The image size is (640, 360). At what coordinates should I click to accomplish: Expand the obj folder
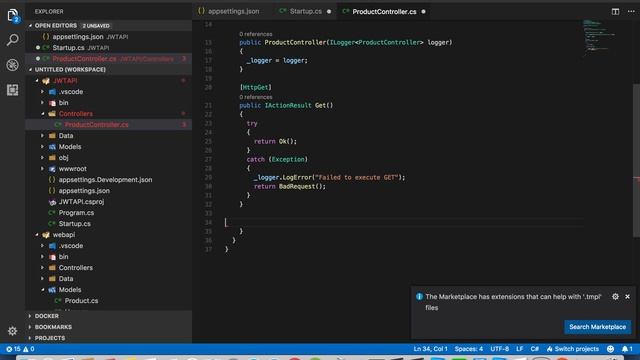pos(42,158)
